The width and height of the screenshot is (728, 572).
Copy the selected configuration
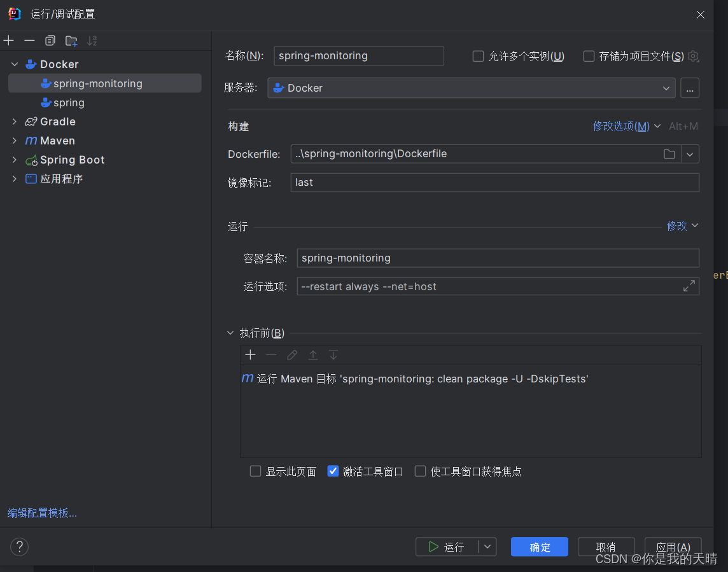click(x=50, y=41)
